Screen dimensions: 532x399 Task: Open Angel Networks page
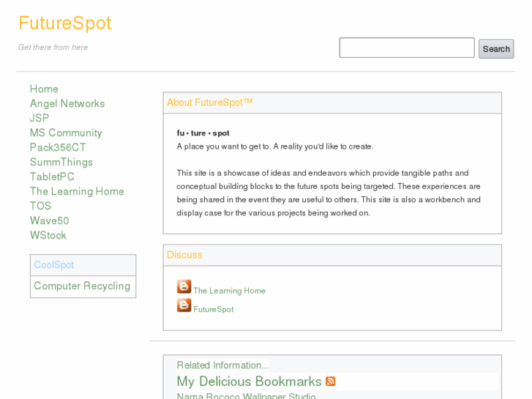[67, 103]
